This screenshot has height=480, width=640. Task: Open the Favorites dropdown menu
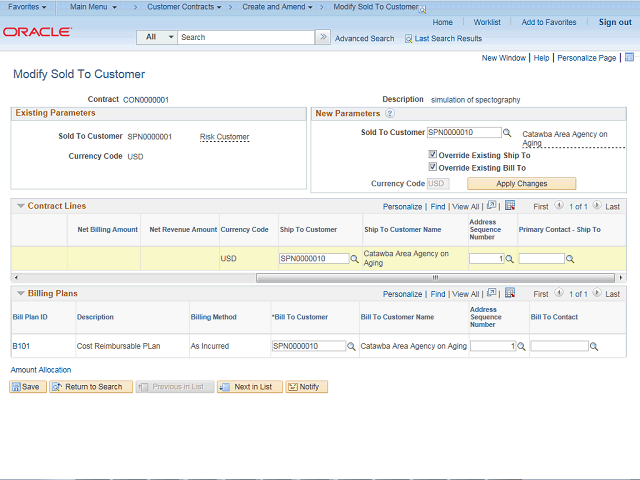27,7
